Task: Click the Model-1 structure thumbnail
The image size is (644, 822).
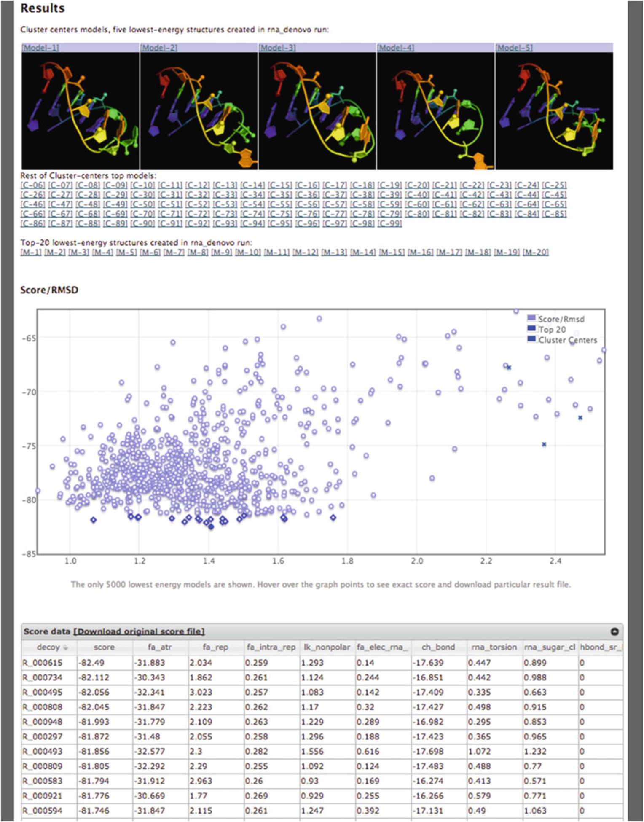Action: tap(80, 111)
